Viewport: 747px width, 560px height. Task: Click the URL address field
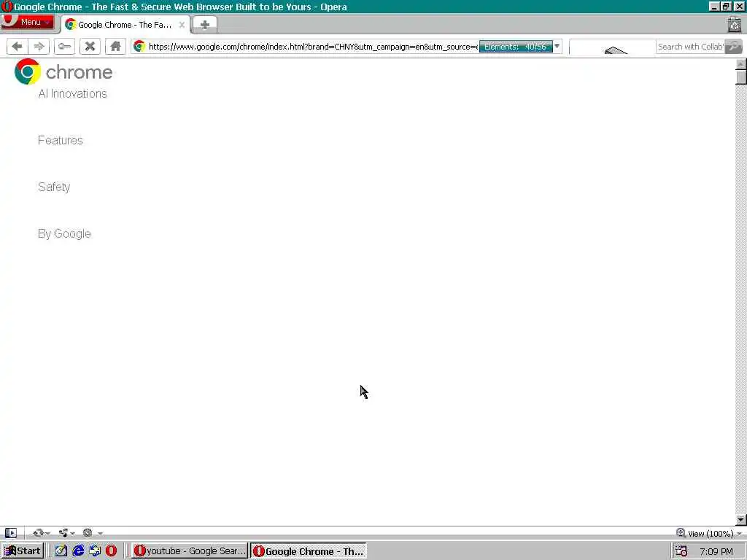(x=312, y=46)
